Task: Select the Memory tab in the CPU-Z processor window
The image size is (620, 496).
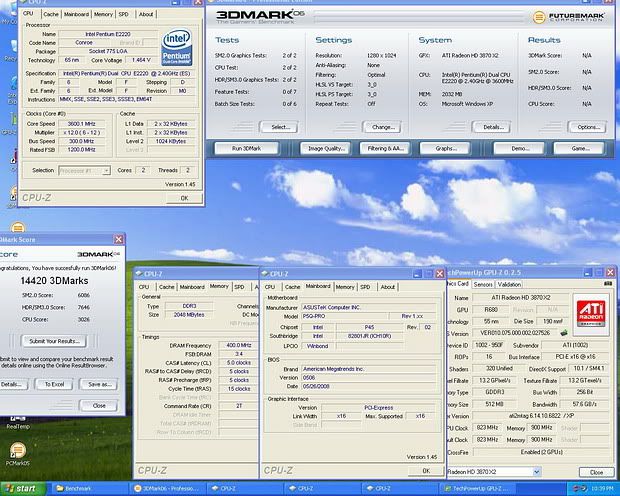Action: (x=103, y=14)
